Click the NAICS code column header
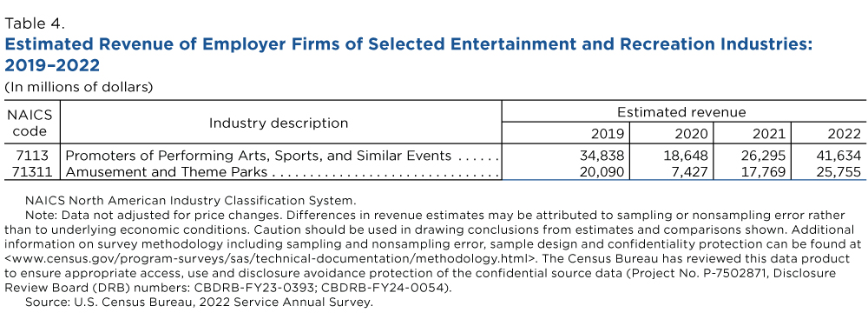The height and width of the screenshot is (326, 868). pos(30,123)
